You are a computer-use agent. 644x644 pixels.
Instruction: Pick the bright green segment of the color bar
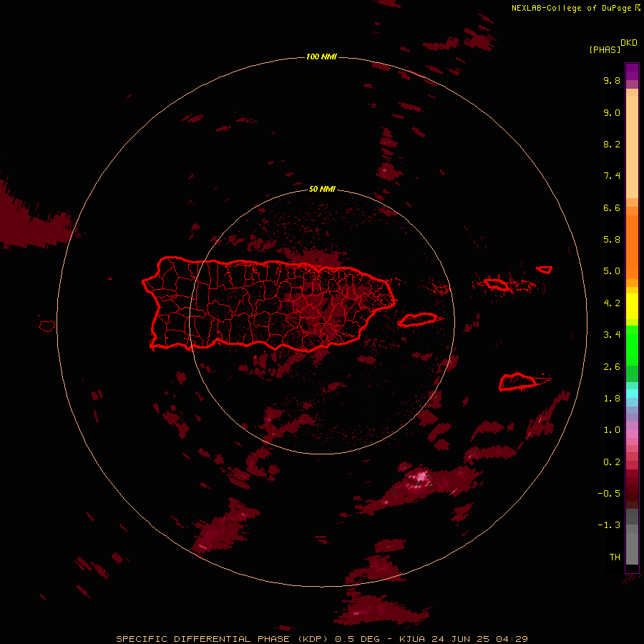[632, 345]
